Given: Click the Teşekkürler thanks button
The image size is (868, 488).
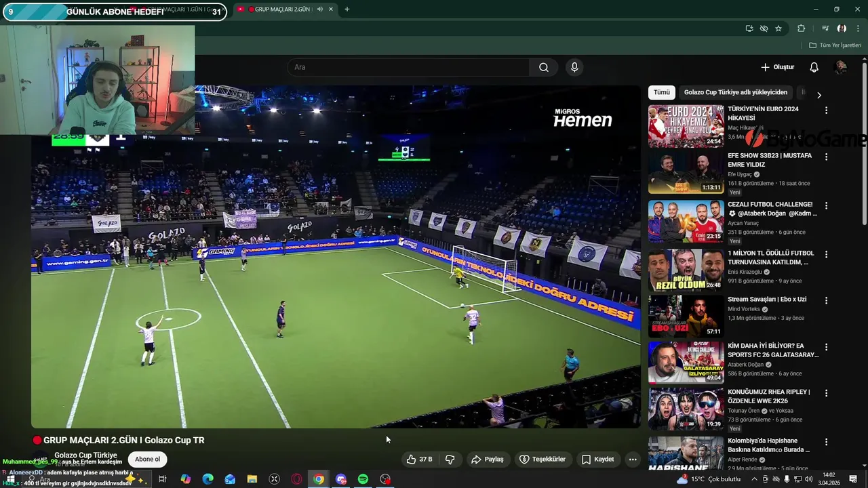Looking at the screenshot, I should [542, 459].
